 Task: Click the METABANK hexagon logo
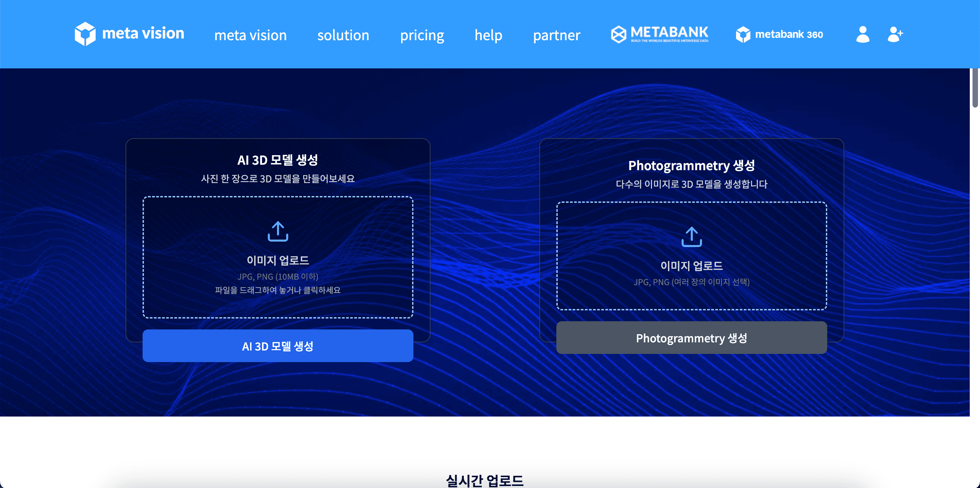click(619, 34)
